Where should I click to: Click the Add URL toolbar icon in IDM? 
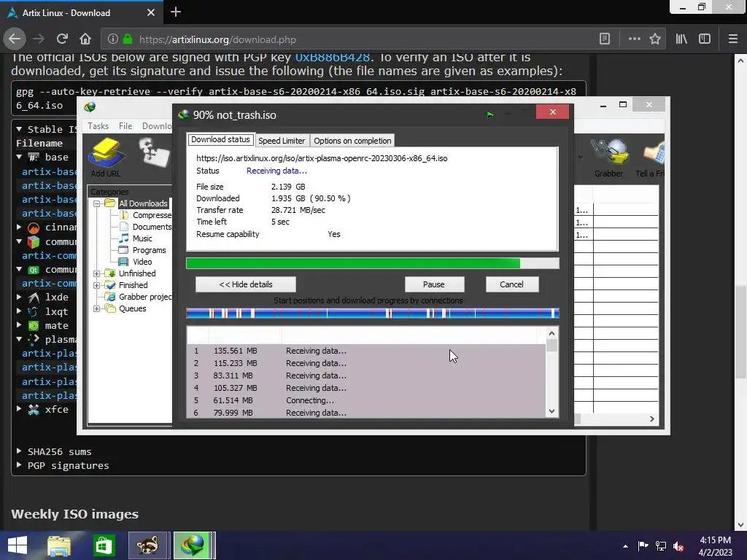click(106, 157)
